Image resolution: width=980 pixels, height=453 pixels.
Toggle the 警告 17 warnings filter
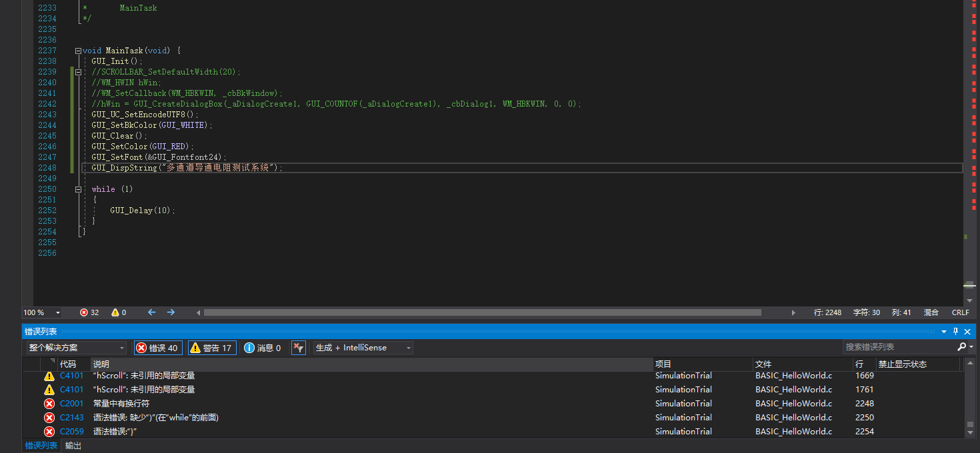pos(212,348)
